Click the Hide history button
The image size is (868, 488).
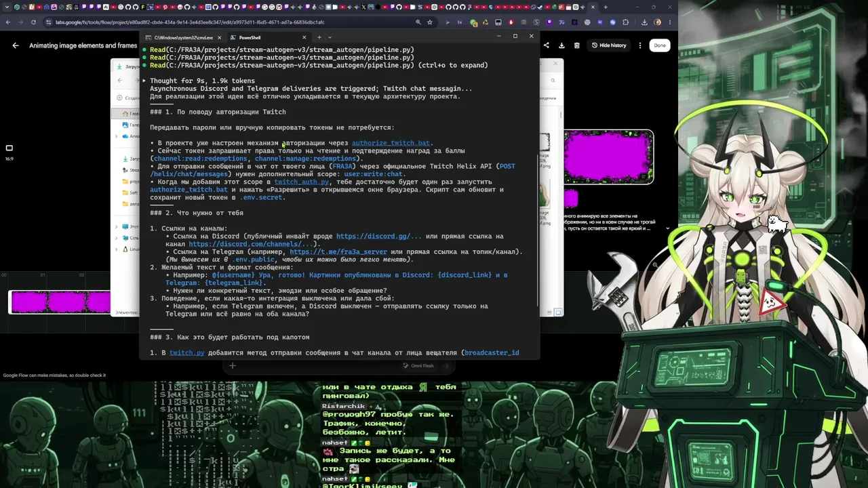(x=609, y=45)
